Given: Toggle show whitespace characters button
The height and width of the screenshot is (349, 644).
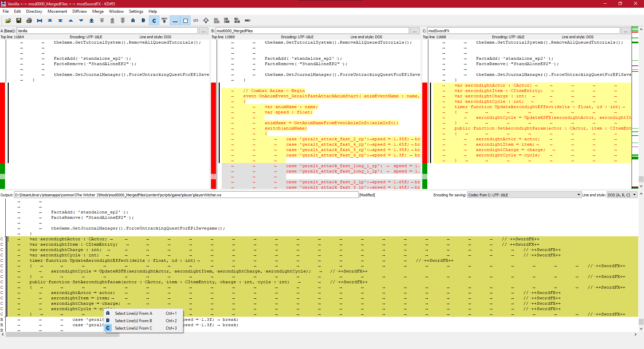Looking at the screenshot, I should pos(175,20).
